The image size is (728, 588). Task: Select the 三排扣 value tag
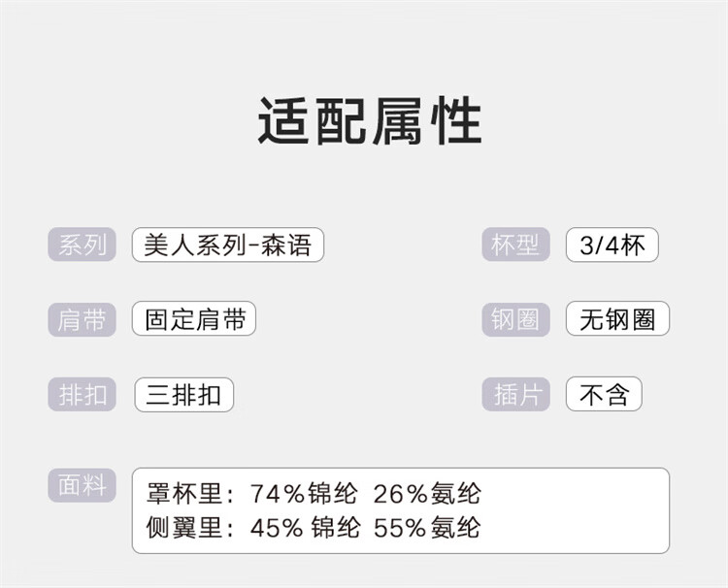pos(183,394)
